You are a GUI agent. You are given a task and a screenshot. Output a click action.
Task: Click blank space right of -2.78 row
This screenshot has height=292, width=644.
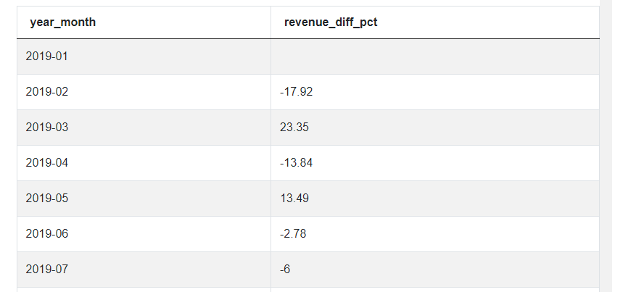(453, 234)
